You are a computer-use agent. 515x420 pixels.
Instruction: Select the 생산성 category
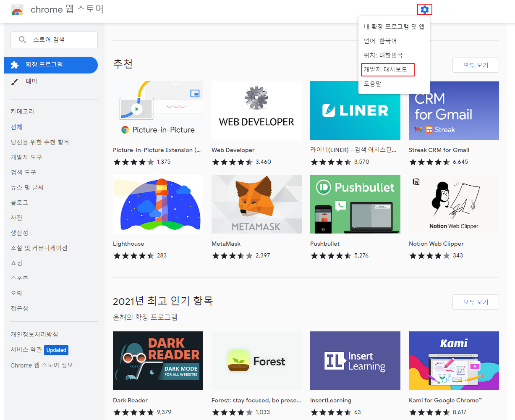click(x=19, y=233)
